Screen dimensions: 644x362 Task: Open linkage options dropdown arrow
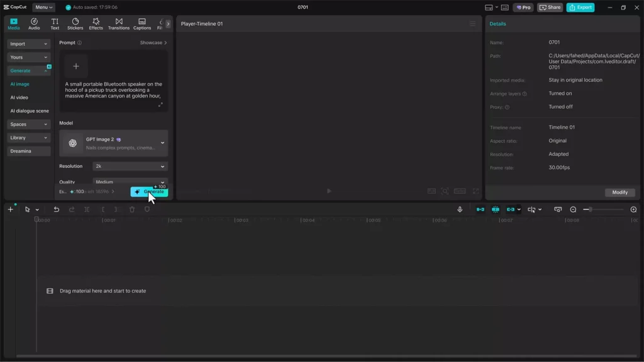click(x=519, y=210)
